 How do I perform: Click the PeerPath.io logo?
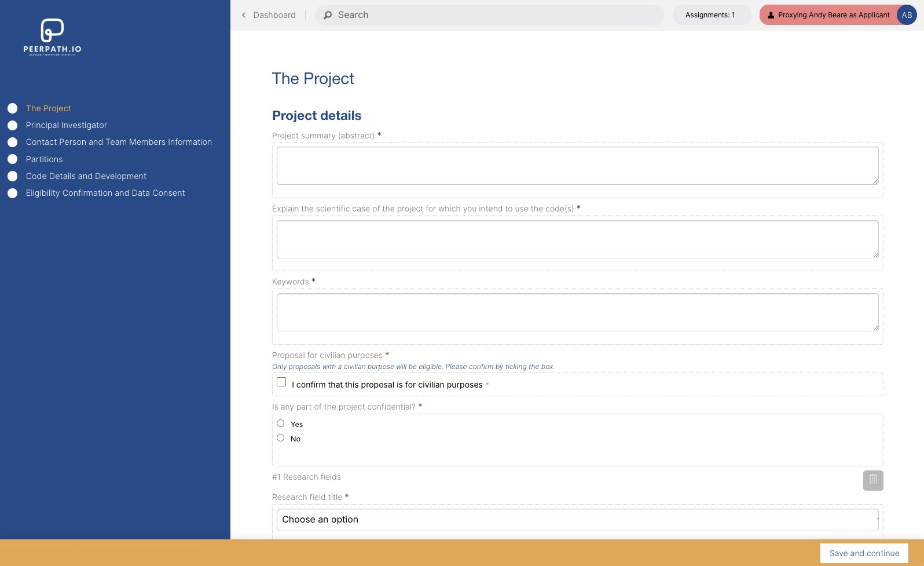coord(52,36)
